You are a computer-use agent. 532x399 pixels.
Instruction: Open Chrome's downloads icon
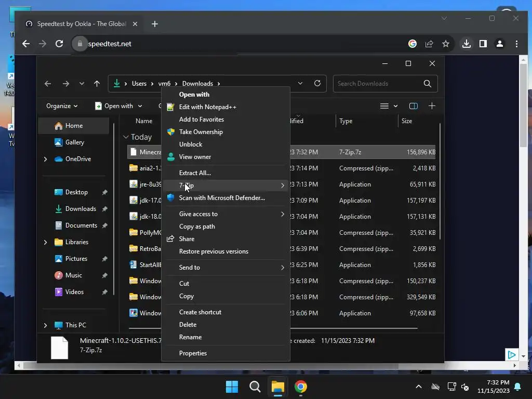[x=467, y=44]
